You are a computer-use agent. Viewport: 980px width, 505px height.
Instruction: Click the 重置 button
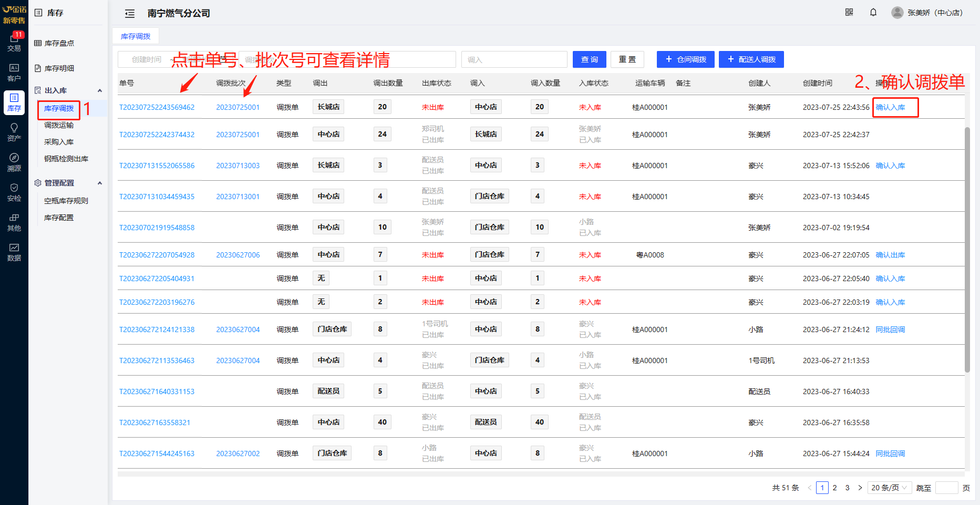coord(627,59)
